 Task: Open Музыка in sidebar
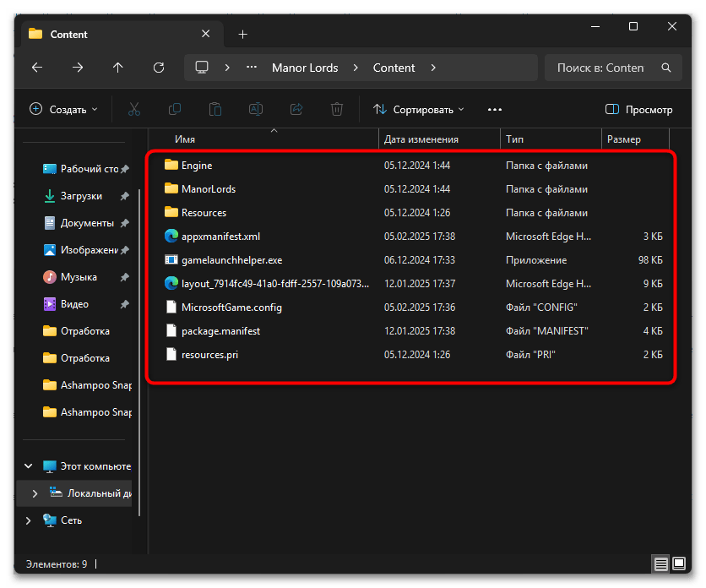click(x=70, y=277)
